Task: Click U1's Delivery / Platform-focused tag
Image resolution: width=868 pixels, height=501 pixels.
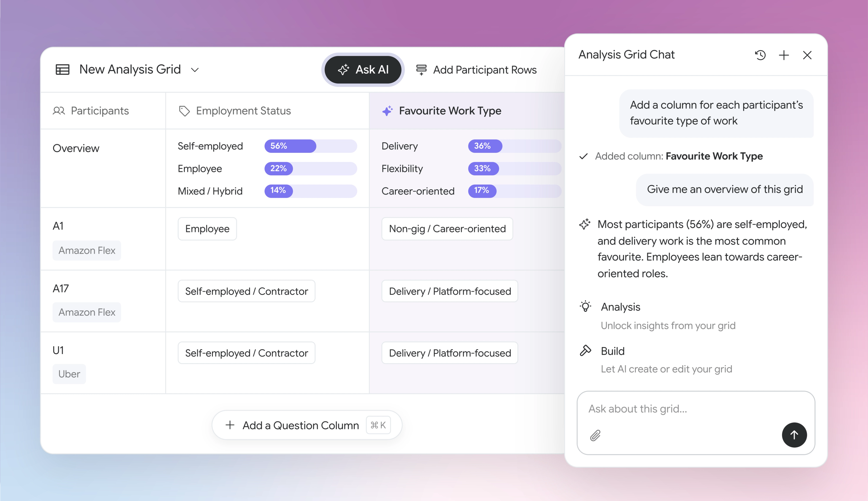Action: 450,353
